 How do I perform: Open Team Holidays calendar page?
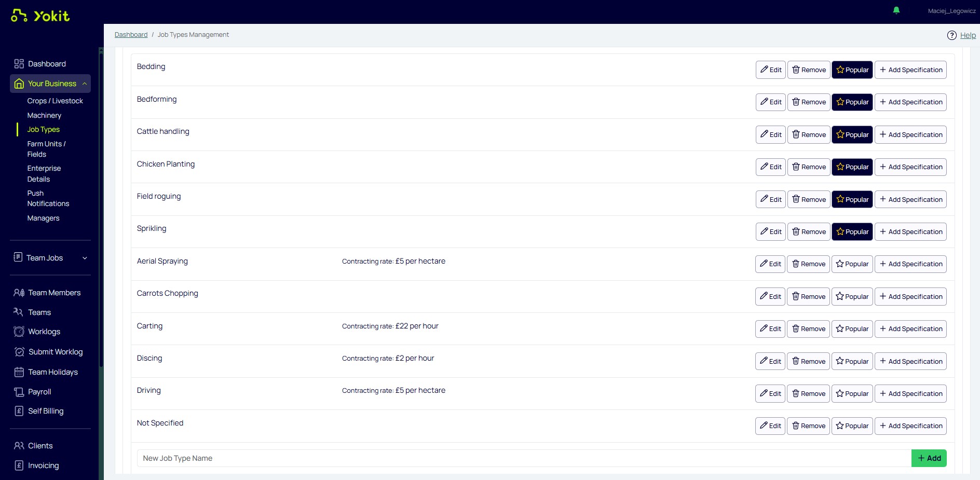52,372
